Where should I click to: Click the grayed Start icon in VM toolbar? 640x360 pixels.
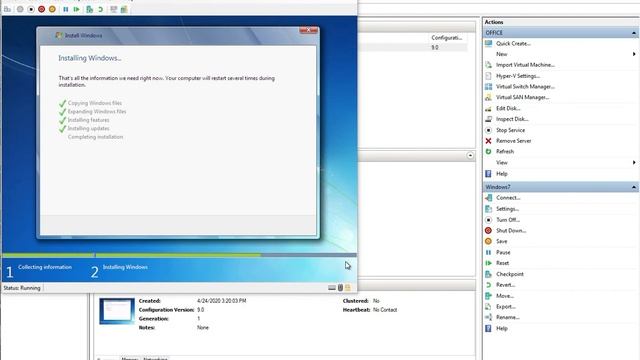[x=20, y=9]
